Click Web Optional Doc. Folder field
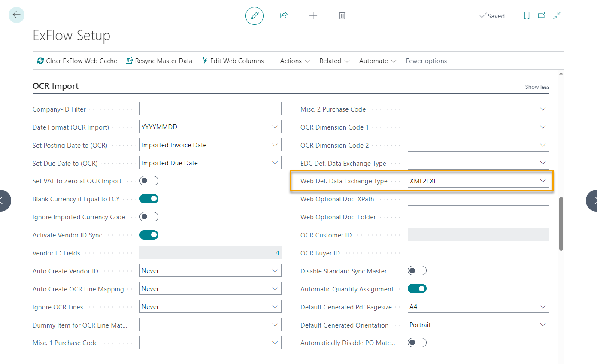597x364 pixels. (x=479, y=217)
